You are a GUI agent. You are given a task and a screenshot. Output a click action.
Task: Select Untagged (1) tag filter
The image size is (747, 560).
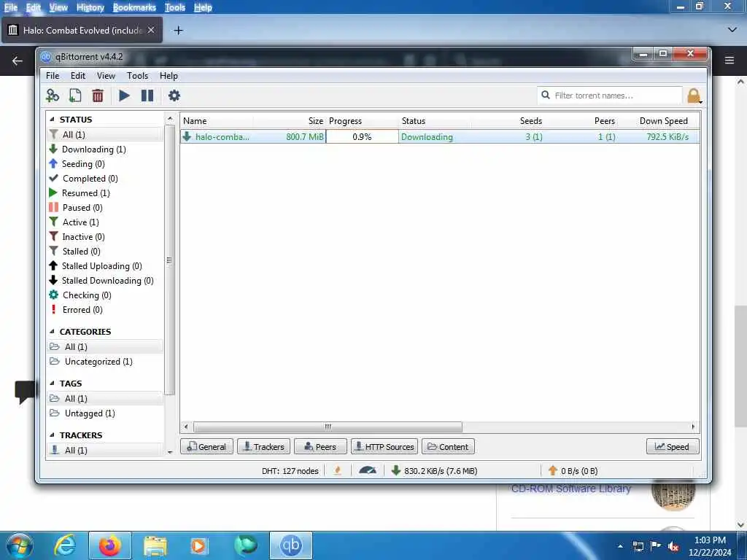(90, 413)
